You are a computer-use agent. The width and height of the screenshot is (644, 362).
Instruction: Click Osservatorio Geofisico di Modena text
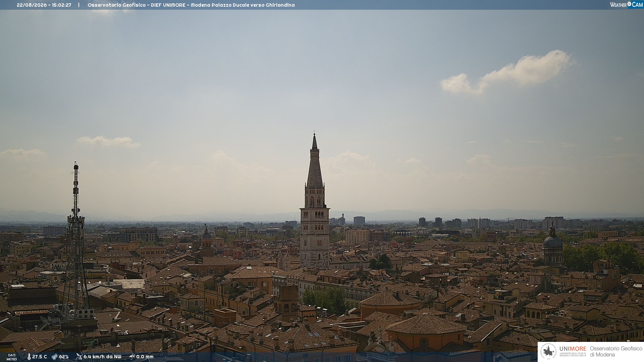[616, 351]
